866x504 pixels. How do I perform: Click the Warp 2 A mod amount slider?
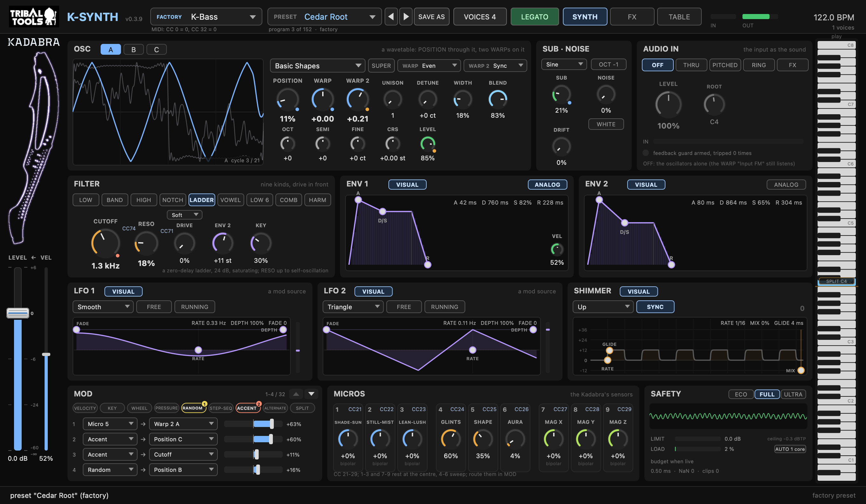coord(253,424)
